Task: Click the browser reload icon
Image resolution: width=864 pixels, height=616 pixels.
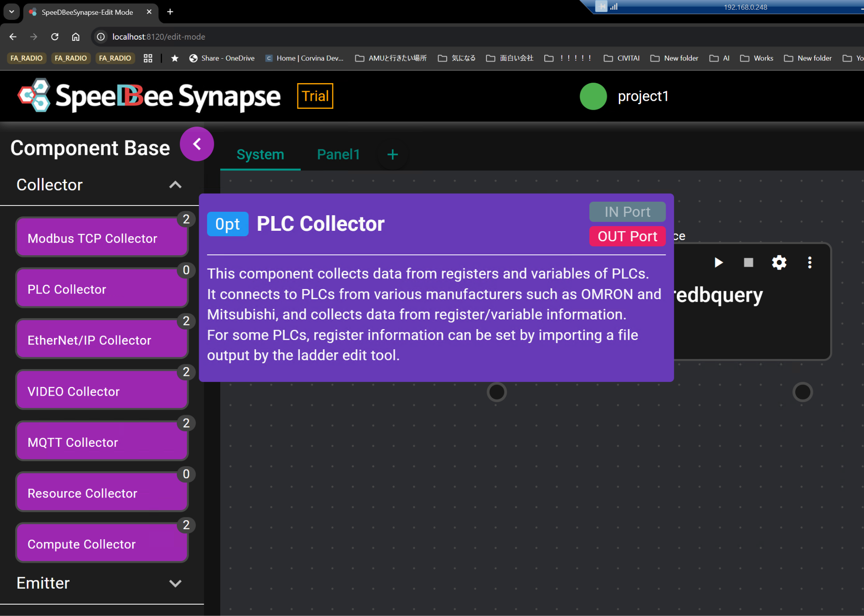Action: pos(55,37)
